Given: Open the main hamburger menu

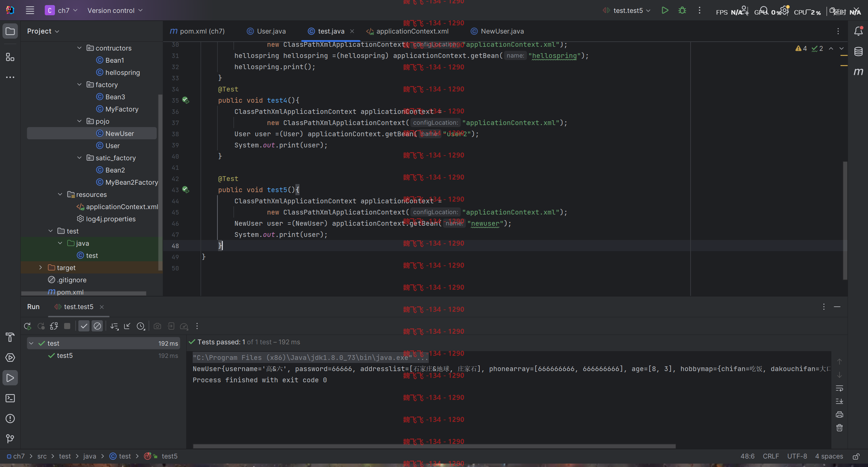Looking at the screenshot, I should tap(30, 10).
